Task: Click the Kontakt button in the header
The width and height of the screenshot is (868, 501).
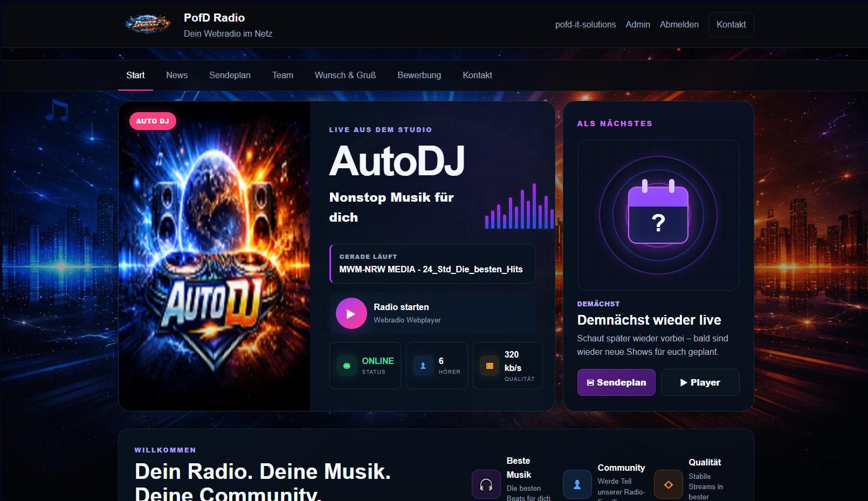Action: (731, 25)
